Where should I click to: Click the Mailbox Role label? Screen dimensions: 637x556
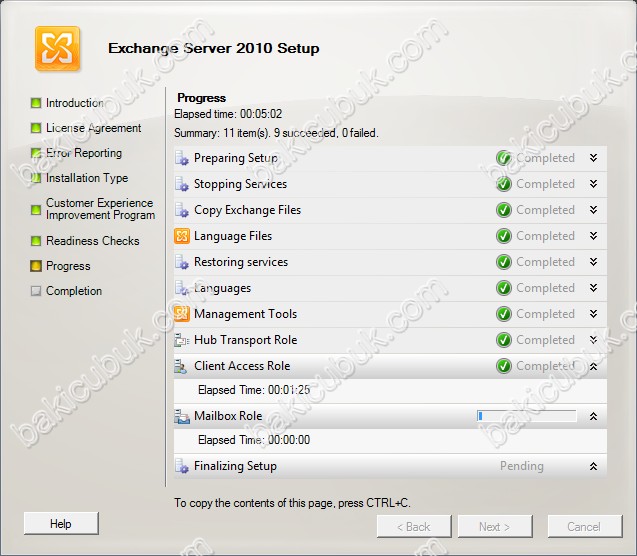click(x=228, y=416)
